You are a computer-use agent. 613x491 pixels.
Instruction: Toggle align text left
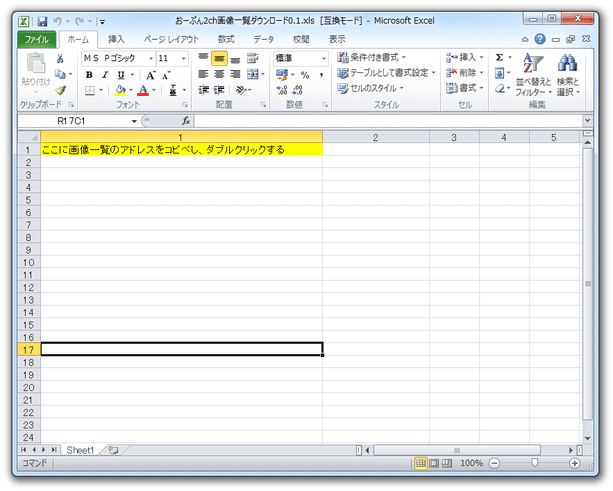point(203,74)
